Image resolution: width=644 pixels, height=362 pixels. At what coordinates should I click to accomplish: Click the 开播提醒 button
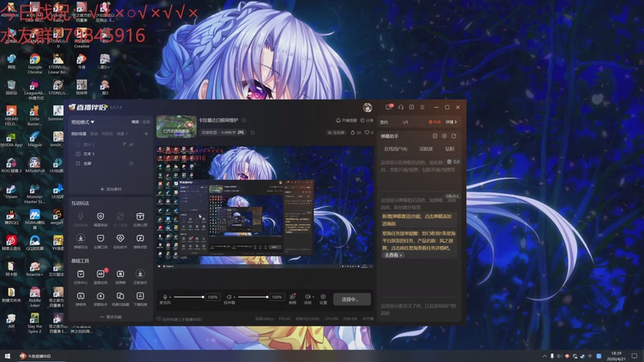(346, 120)
